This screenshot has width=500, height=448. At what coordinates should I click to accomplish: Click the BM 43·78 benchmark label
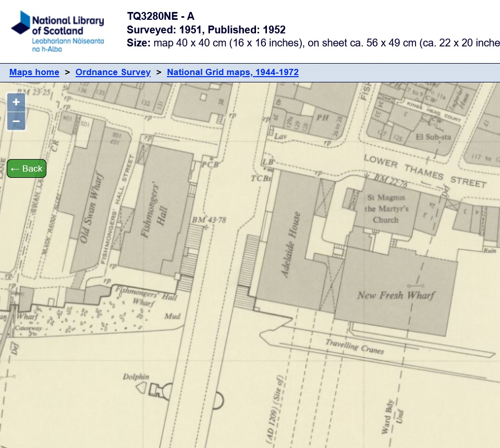pos(209,221)
